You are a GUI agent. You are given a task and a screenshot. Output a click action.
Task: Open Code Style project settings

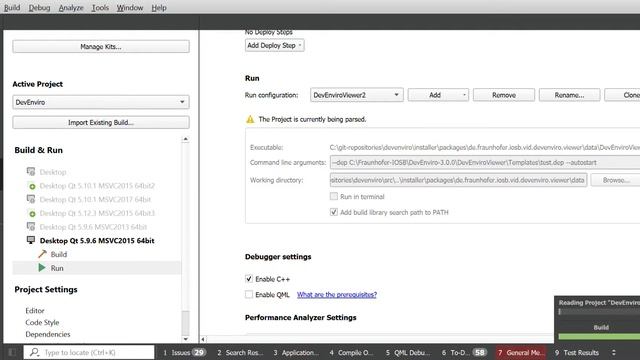pyautogui.click(x=42, y=322)
